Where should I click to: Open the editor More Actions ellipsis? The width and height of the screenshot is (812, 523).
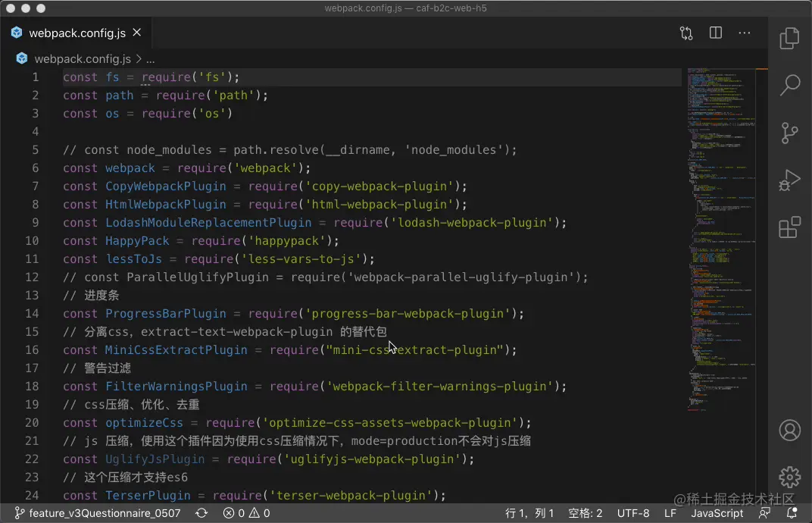[x=744, y=33]
